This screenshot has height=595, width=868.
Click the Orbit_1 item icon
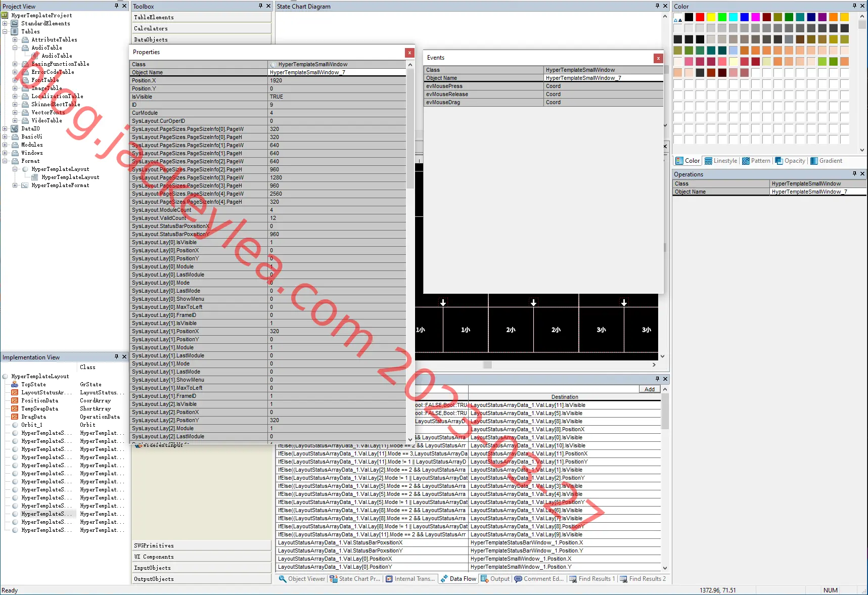15,425
